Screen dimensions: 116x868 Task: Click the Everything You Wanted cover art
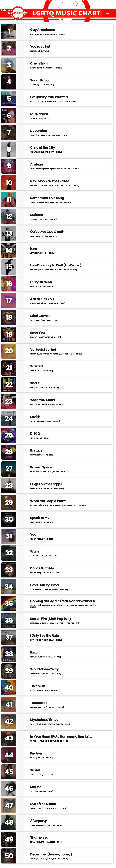(x=9, y=99)
